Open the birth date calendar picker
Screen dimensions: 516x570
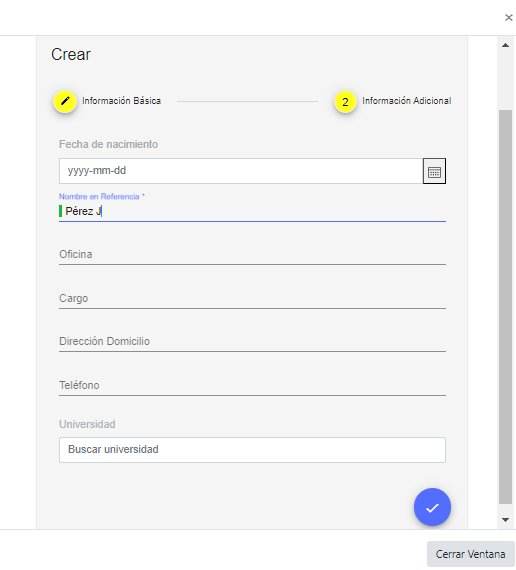(x=434, y=171)
